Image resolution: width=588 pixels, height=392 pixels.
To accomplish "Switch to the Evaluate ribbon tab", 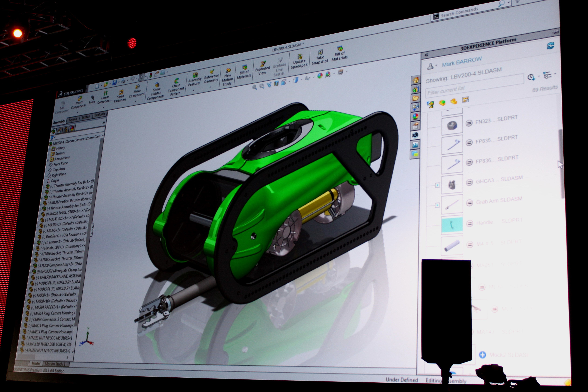I will [100, 114].
